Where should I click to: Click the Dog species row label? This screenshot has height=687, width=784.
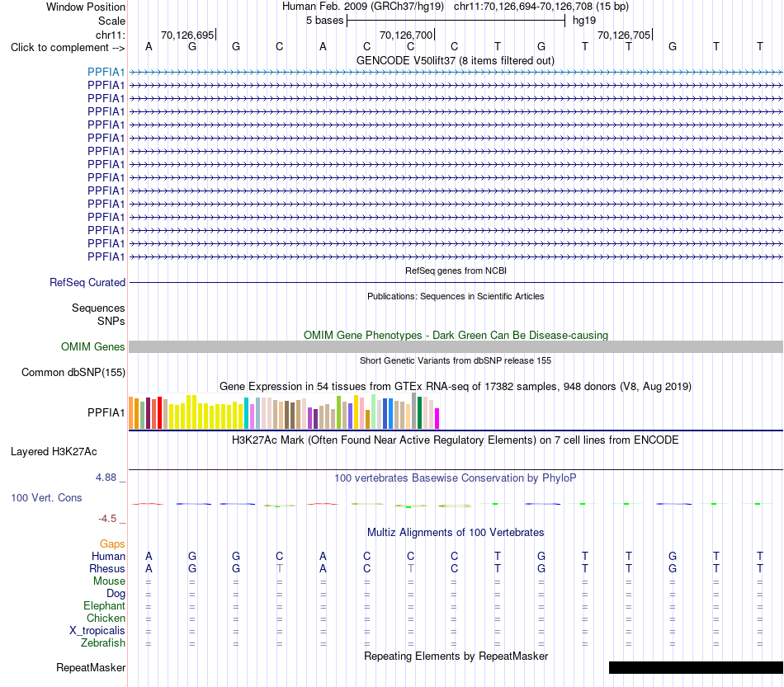116,594
